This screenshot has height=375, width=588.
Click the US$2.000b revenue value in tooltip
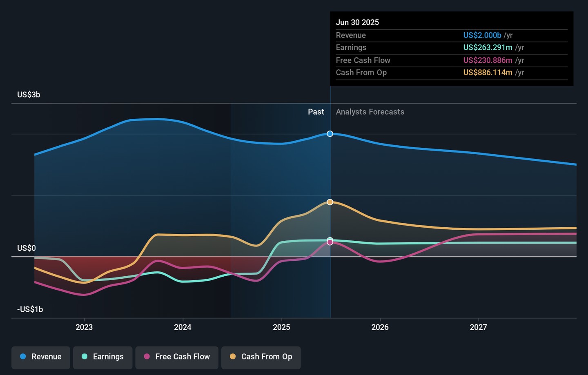click(x=482, y=36)
